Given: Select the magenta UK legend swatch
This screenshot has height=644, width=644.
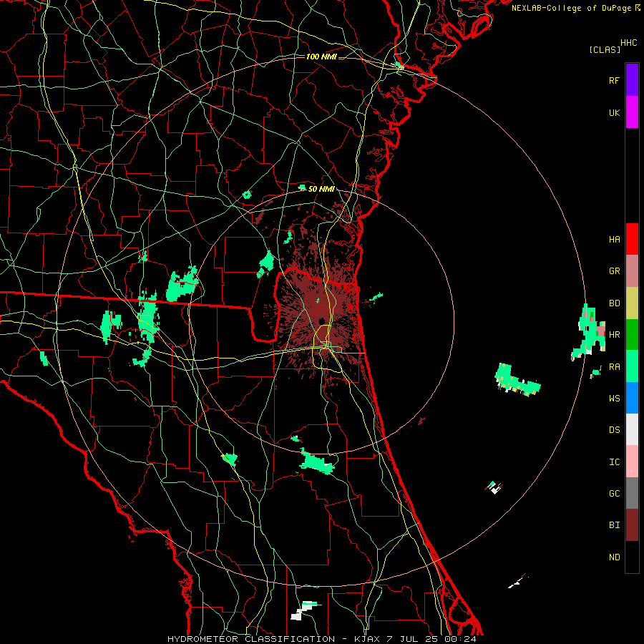Looking at the screenshot, I should [632, 112].
